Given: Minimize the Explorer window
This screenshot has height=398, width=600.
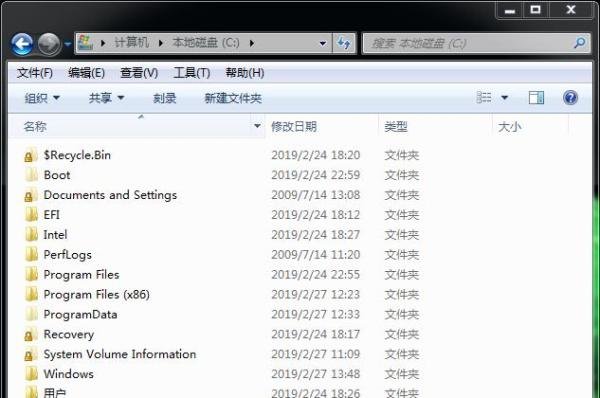Looking at the screenshot, I should point(510,10).
